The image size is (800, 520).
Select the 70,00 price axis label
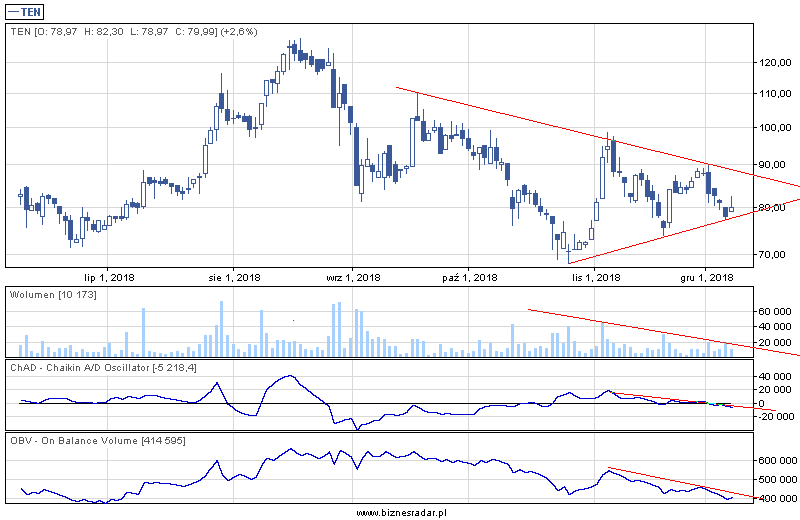click(x=770, y=254)
